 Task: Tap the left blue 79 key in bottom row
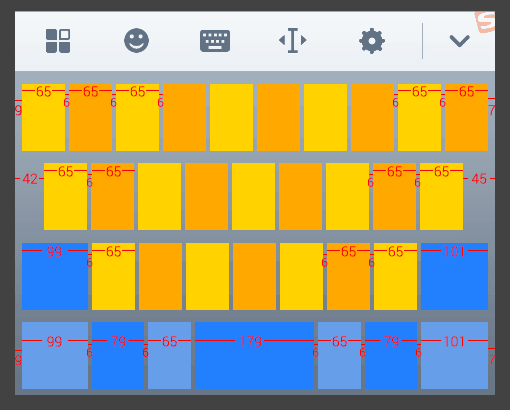[x=118, y=355]
